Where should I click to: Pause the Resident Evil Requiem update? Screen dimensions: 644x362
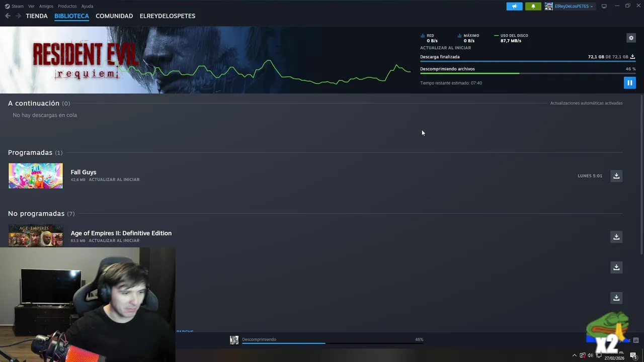[x=629, y=82]
